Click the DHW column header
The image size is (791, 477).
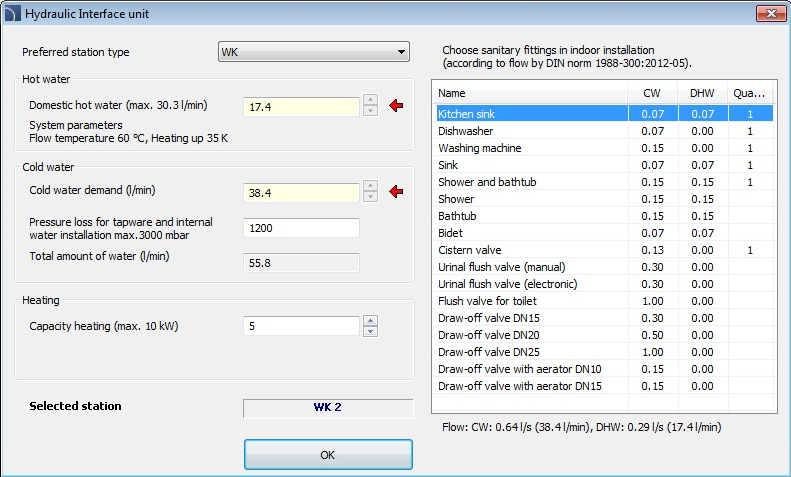tap(702, 93)
